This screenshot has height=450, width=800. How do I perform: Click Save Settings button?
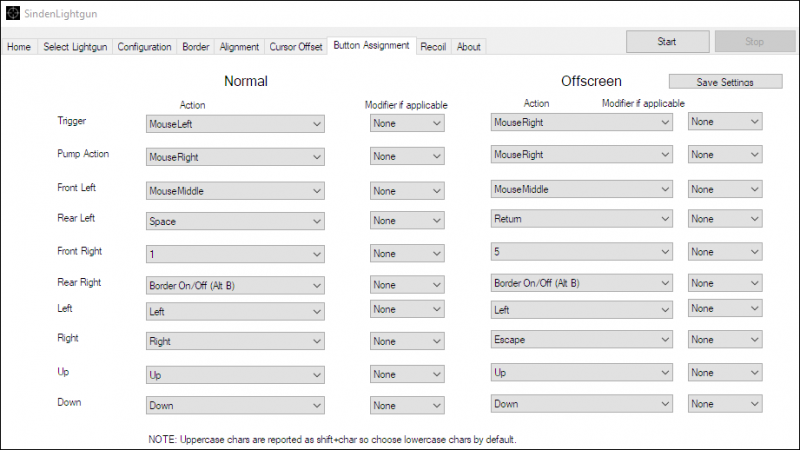pos(726,82)
